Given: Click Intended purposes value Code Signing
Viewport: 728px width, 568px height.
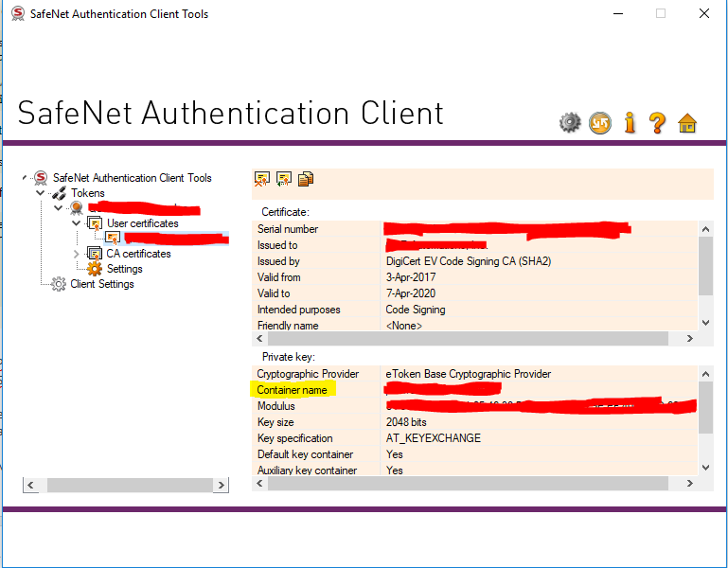Looking at the screenshot, I should tap(416, 310).
